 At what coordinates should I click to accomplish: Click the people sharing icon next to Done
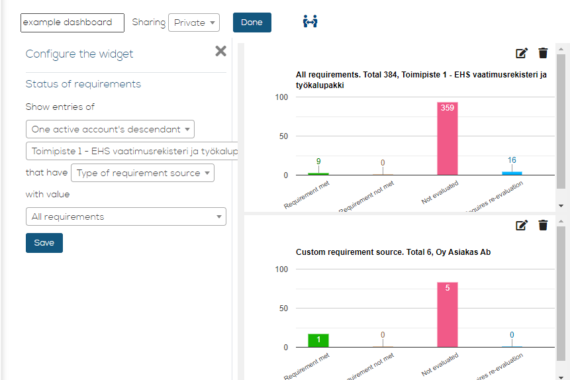(x=310, y=22)
